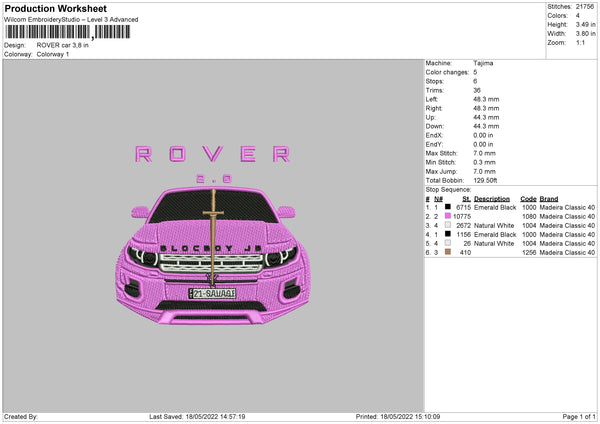Click the black swatch in stop row 4
Viewport: 600px width, 424px height.
448,234
